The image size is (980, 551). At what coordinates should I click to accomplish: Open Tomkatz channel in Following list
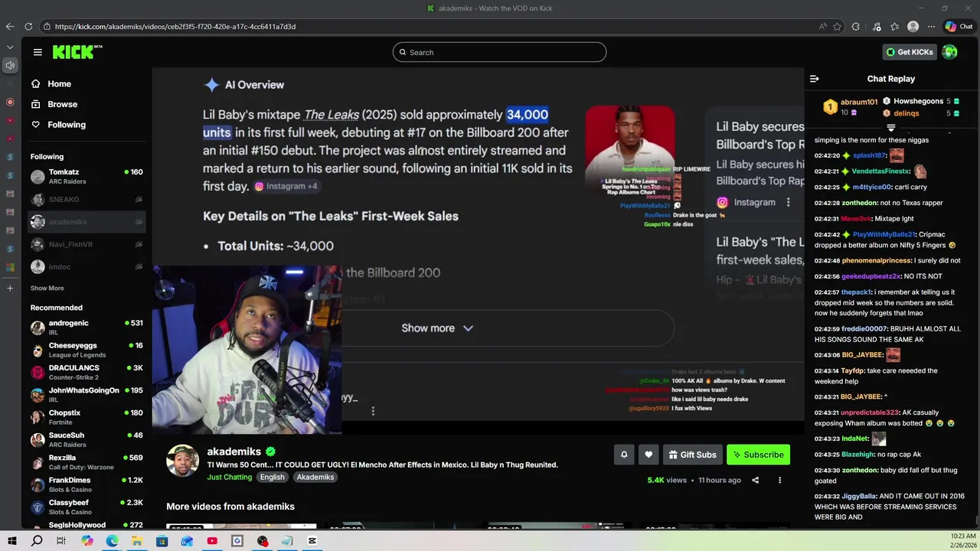[86, 176]
